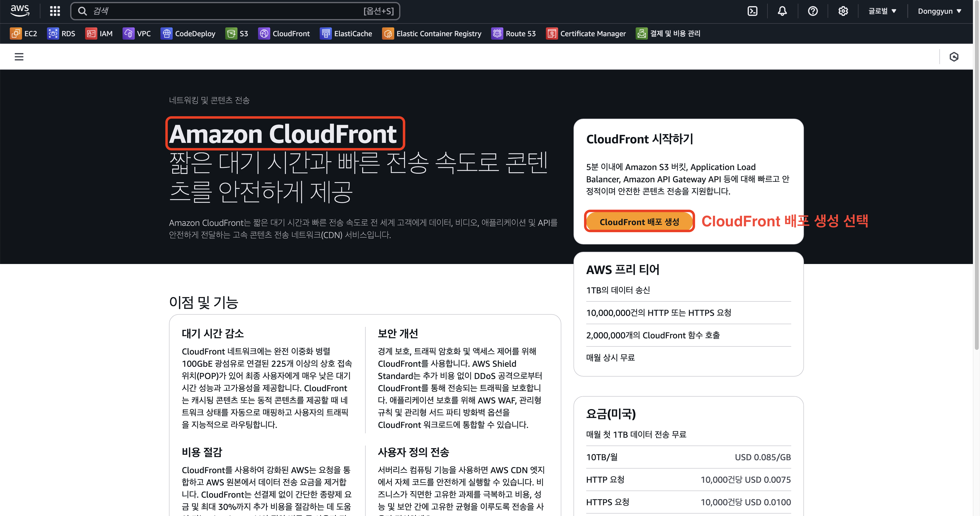
Task: Click the 10,000건당 USD 0.0075 value
Action: click(746, 480)
